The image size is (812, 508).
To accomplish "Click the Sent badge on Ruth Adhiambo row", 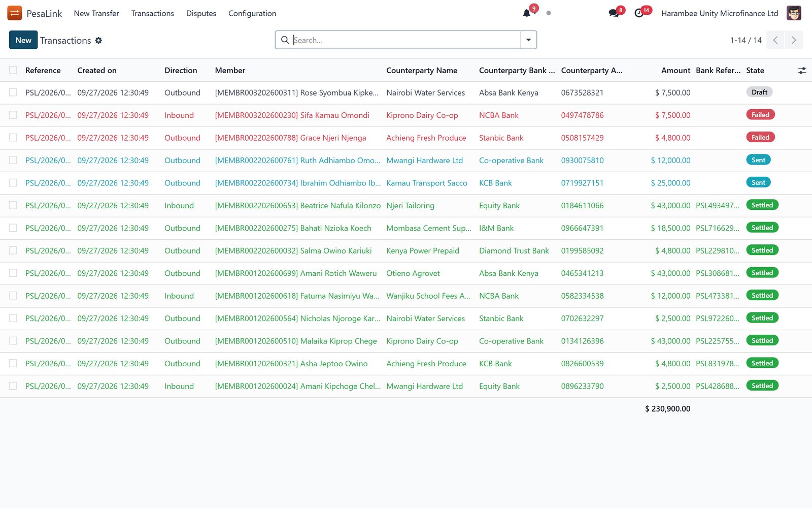I will pos(758,160).
